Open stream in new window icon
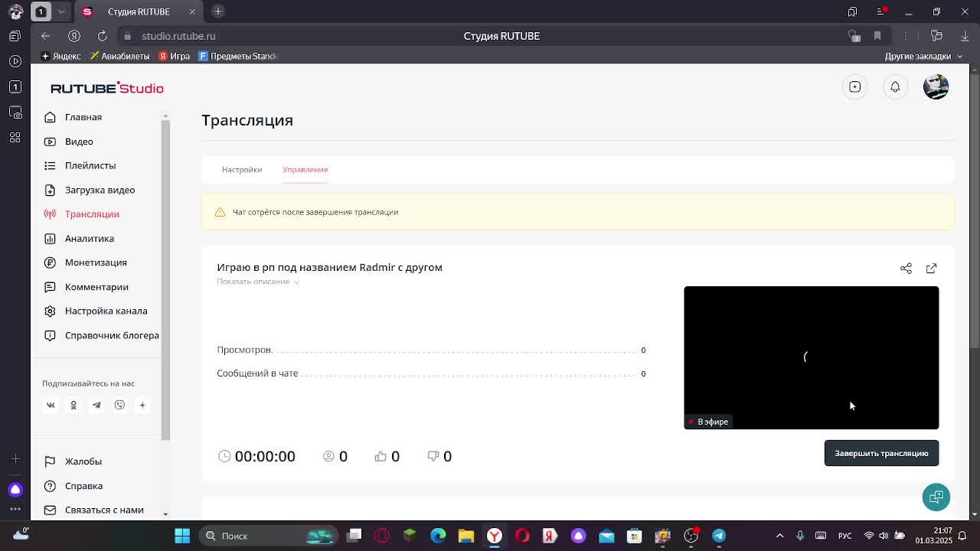The width and height of the screenshot is (980, 551). coord(931,269)
